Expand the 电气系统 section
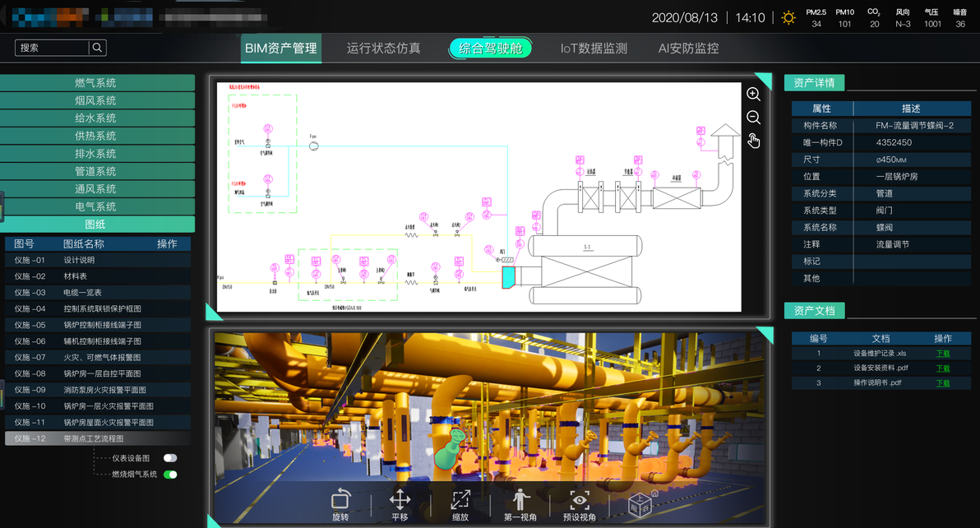980x528 pixels. (97, 206)
